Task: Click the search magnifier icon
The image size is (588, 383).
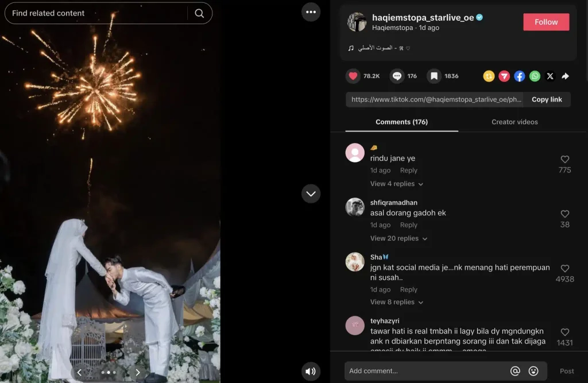Action: [199, 13]
